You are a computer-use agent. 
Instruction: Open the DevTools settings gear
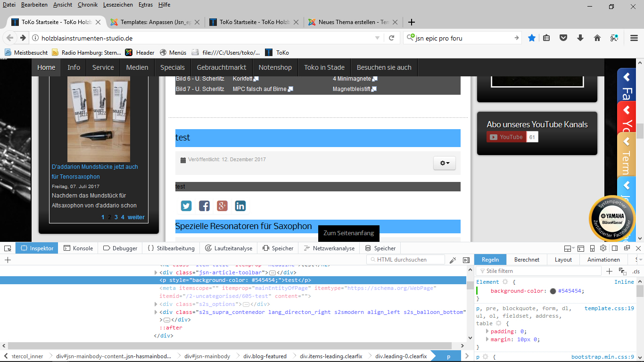(603, 248)
